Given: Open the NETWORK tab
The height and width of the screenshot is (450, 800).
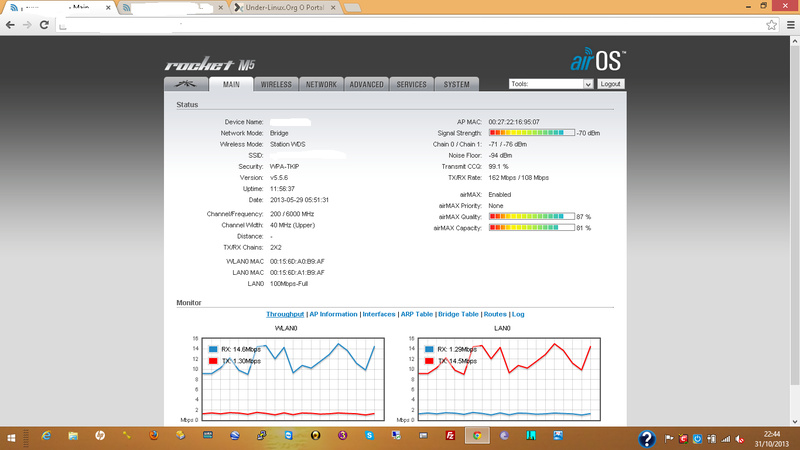Looking at the screenshot, I should click(x=321, y=85).
